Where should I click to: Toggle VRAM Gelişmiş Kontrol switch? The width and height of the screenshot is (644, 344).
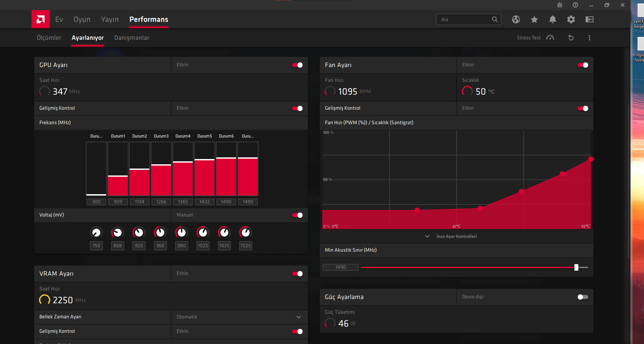pos(297,332)
